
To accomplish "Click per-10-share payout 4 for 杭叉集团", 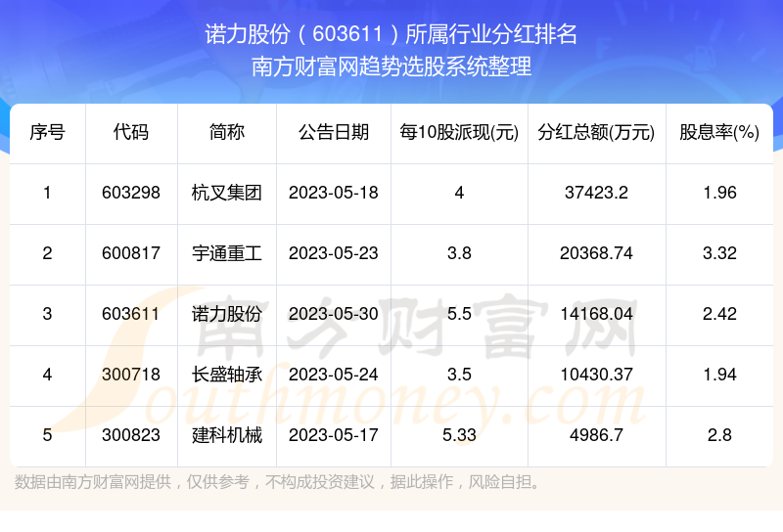I will (459, 193).
